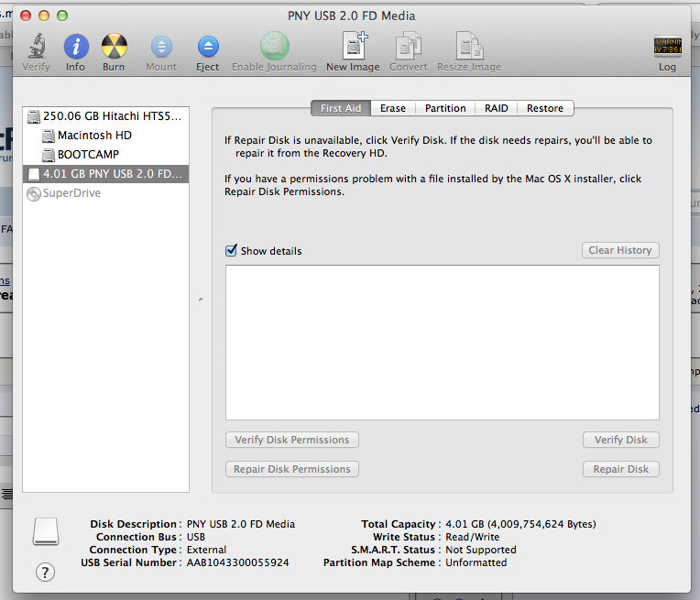
Task: Select the 250.06 GB Hitachi disk
Action: point(105,116)
